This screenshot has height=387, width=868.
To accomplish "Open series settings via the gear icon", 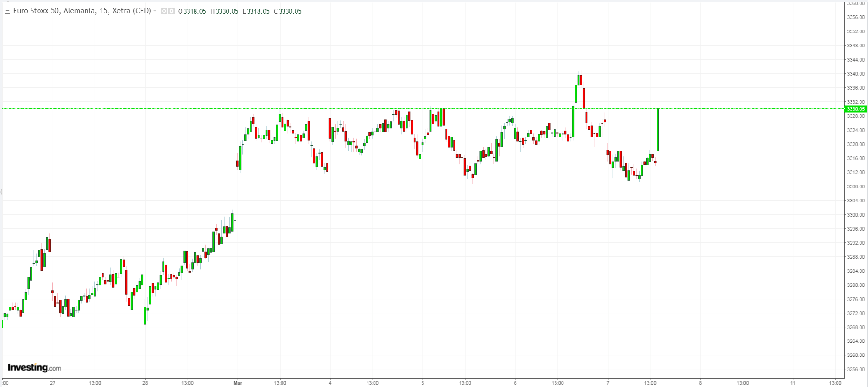I will click(x=172, y=11).
